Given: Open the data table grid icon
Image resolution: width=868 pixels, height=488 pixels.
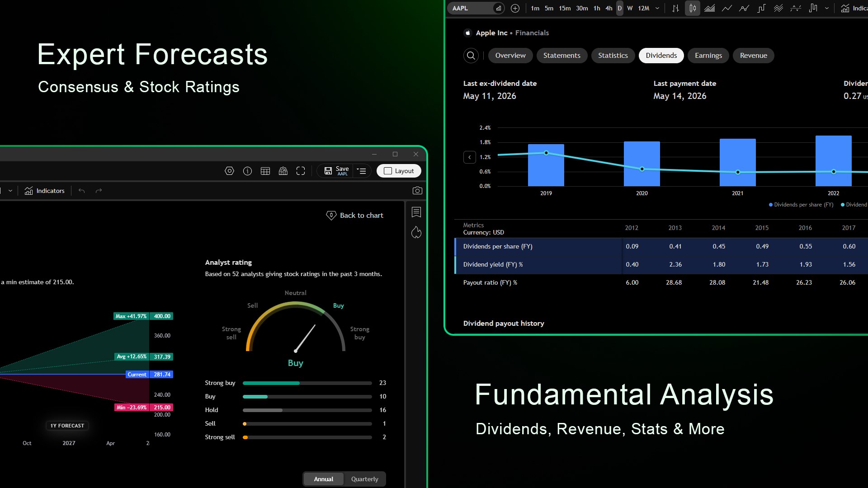Looking at the screenshot, I should point(265,171).
